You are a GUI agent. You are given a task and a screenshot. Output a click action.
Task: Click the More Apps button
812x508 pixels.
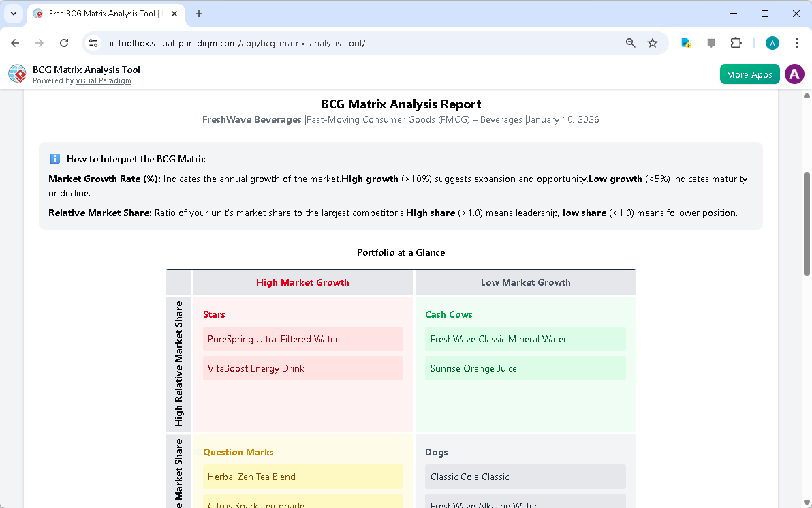pos(749,74)
